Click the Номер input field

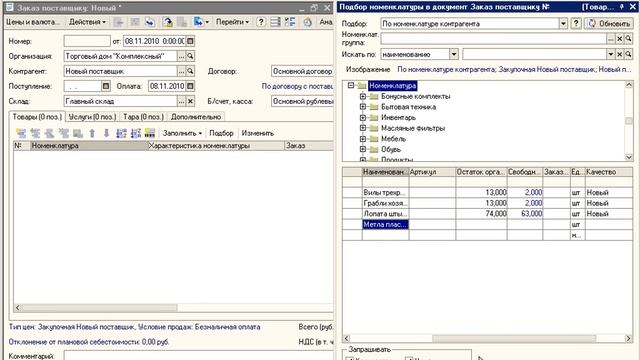87,41
